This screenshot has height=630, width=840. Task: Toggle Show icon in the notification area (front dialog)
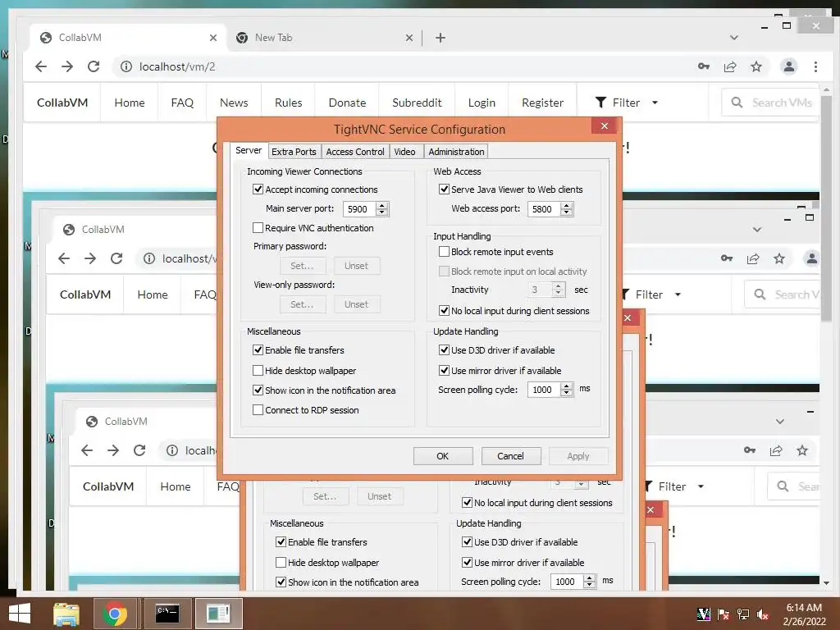tap(258, 390)
